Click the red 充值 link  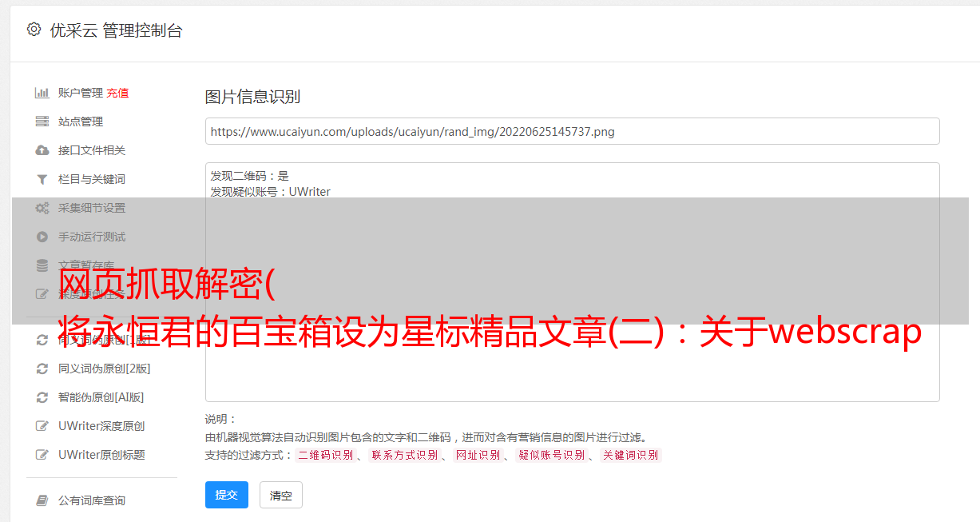point(117,93)
